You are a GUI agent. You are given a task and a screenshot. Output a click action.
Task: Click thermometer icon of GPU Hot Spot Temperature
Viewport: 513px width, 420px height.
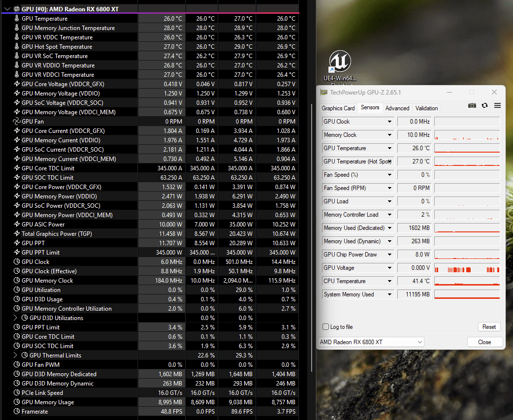(x=17, y=46)
